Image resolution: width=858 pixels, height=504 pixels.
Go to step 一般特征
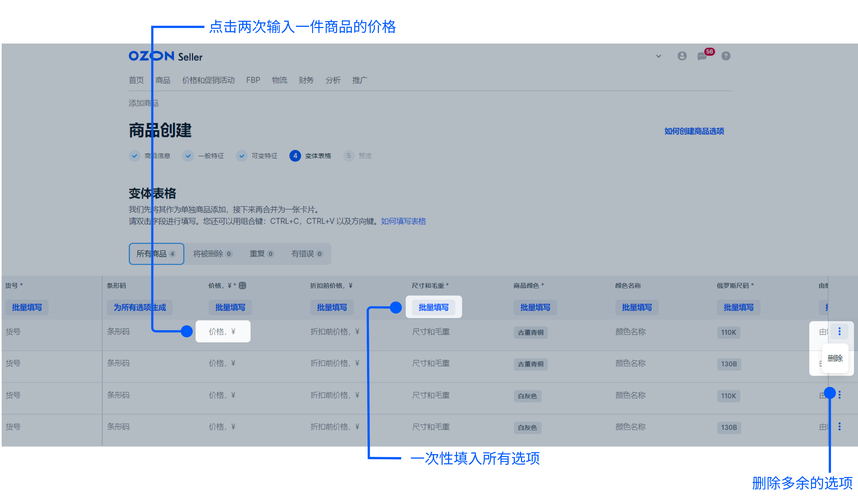tap(203, 156)
